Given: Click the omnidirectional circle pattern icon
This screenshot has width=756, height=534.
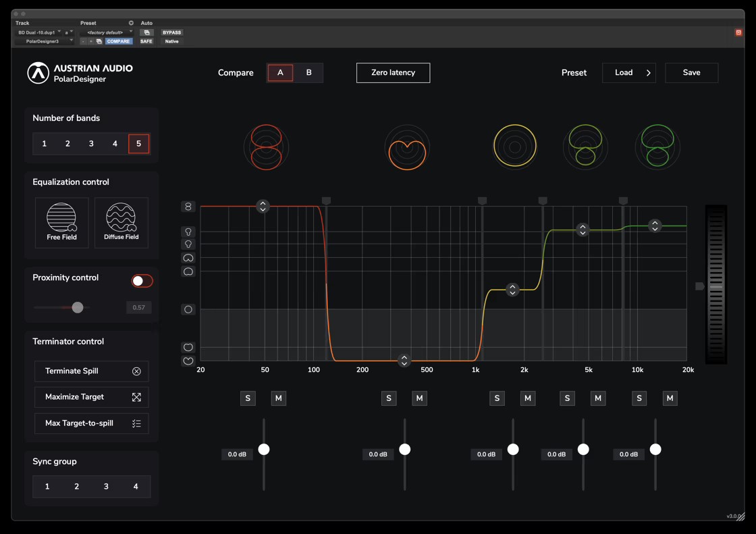Looking at the screenshot, I should pos(188,310).
